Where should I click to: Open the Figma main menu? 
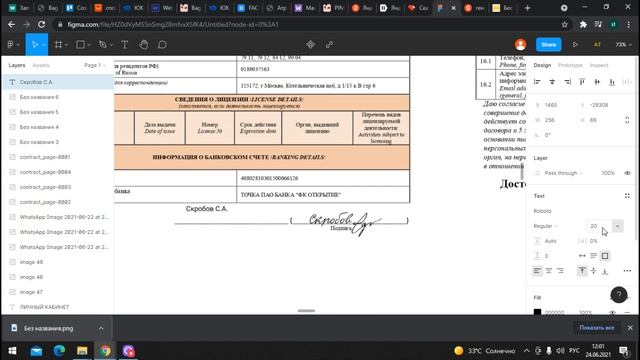11,44
